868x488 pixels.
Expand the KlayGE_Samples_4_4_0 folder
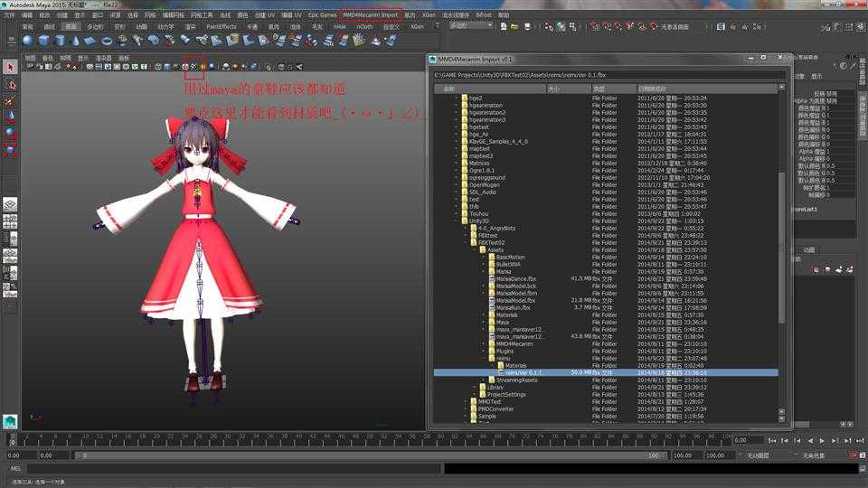tap(457, 141)
